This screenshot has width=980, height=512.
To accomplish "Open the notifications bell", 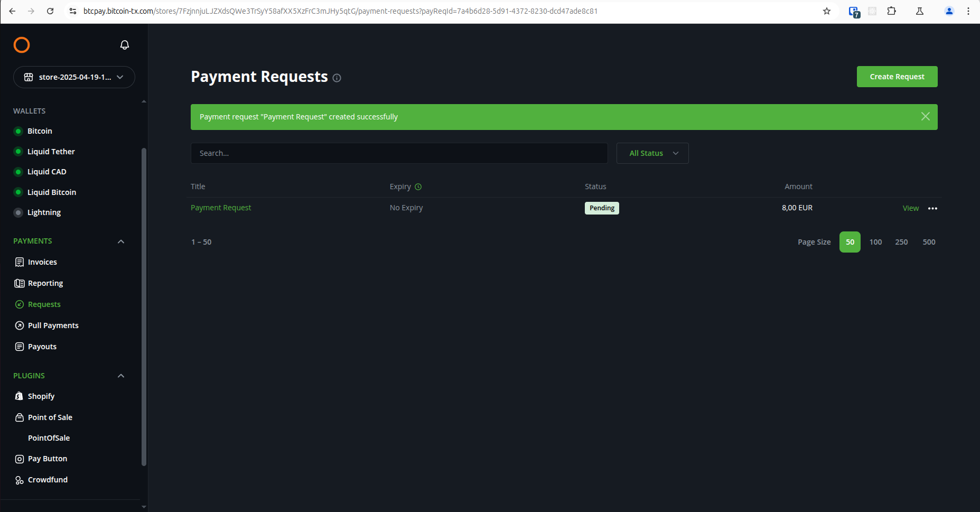I will click(125, 45).
